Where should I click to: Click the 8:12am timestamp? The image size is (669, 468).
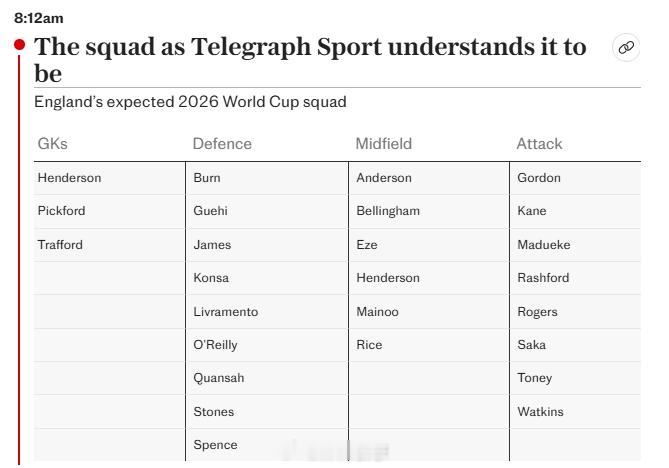pos(39,18)
